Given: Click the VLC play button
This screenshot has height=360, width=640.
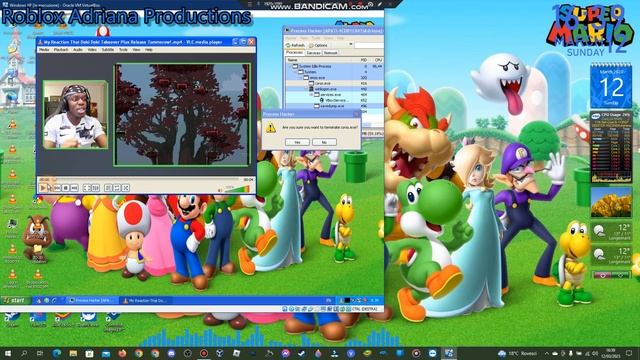Looking at the screenshot, I should 43,188.
